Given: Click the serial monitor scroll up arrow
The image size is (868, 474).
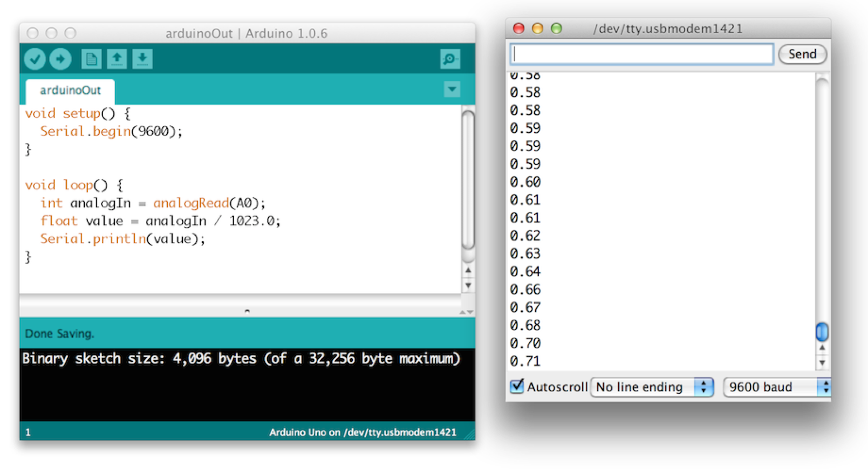Looking at the screenshot, I should pyautogui.click(x=822, y=348).
